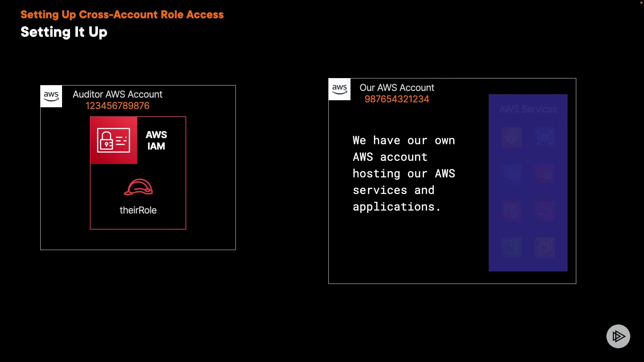Viewport: 644px width, 362px height.
Task: Click the aws logo beside Our AWS Account
Action: coord(339,89)
